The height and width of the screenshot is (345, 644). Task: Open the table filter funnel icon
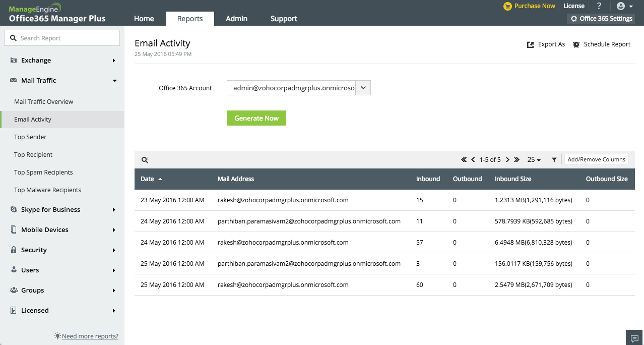point(554,160)
